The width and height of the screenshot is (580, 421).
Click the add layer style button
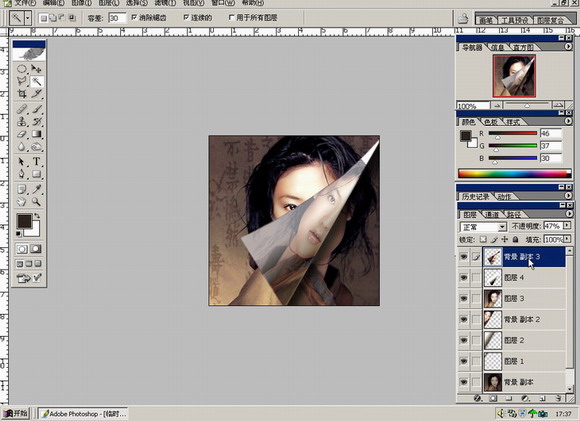(x=477, y=398)
